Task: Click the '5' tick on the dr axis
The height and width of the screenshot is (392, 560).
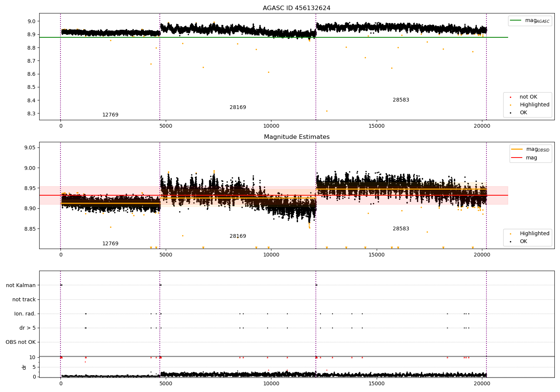Action: pyautogui.click(x=34, y=367)
